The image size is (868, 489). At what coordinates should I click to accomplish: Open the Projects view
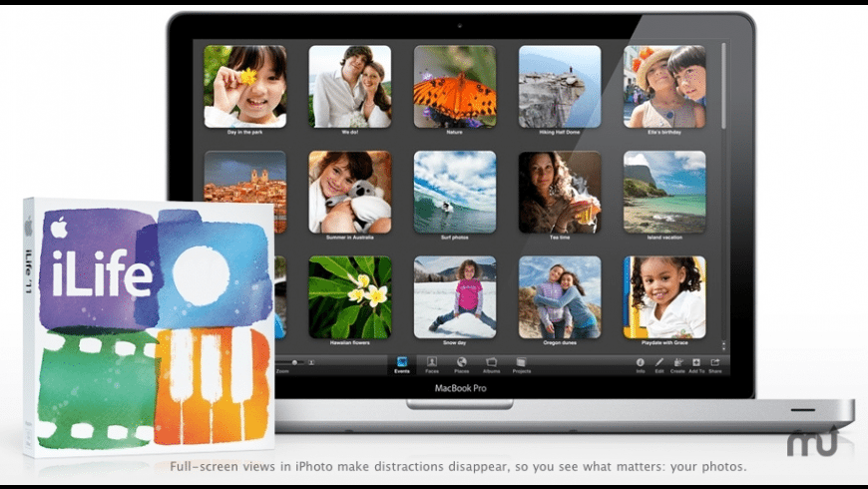click(x=521, y=364)
